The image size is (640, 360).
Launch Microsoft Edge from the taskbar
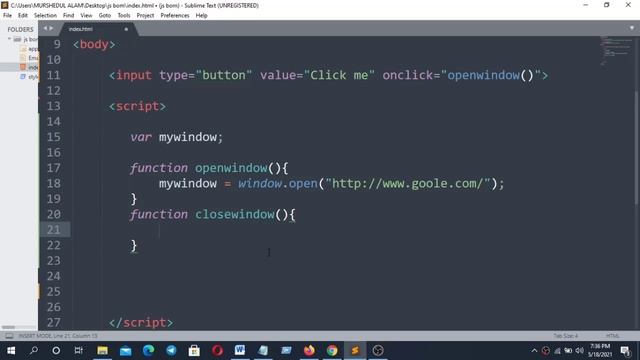tap(149, 351)
